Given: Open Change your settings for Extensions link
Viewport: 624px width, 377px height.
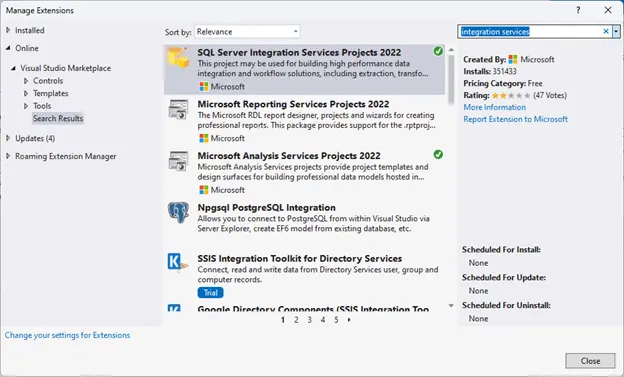Looking at the screenshot, I should pyautogui.click(x=67, y=335).
